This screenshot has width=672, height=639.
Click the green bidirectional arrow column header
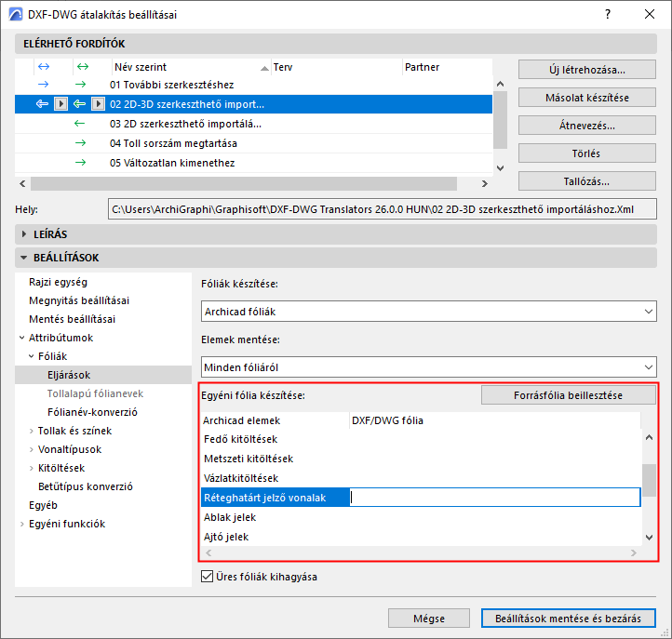point(82,66)
